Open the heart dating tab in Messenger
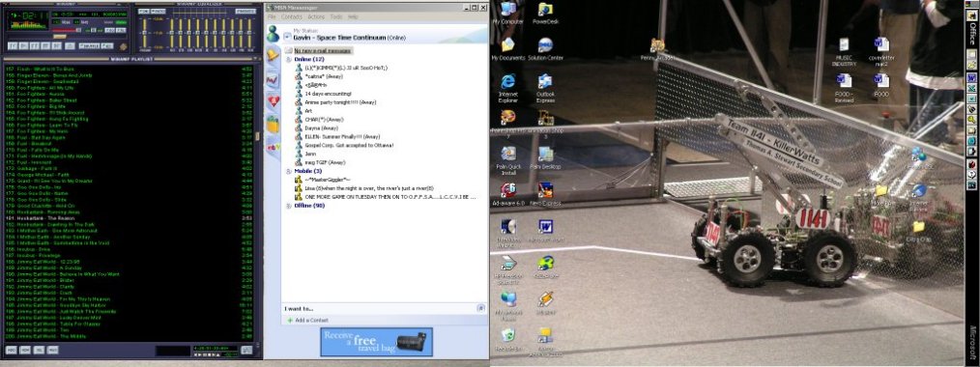Image resolution: width=980 pixels, height=367 pixels. click(x=273, y=101)
